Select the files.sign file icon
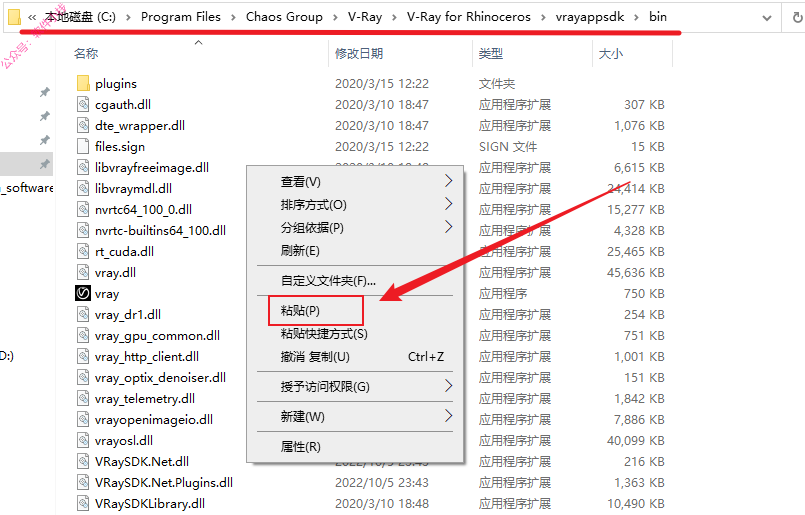This screenshot has height=515, width=805. click(x=83, y=146)
